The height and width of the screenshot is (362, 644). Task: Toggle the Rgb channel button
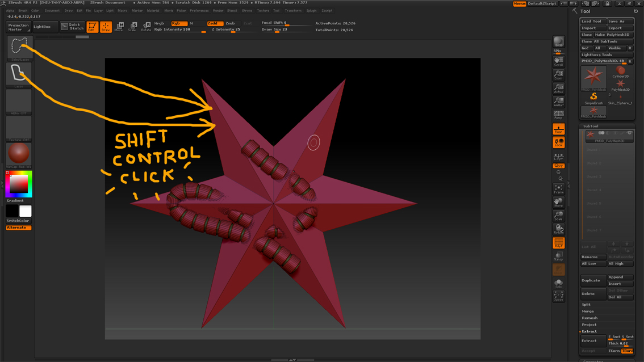[x=179, y=23]
